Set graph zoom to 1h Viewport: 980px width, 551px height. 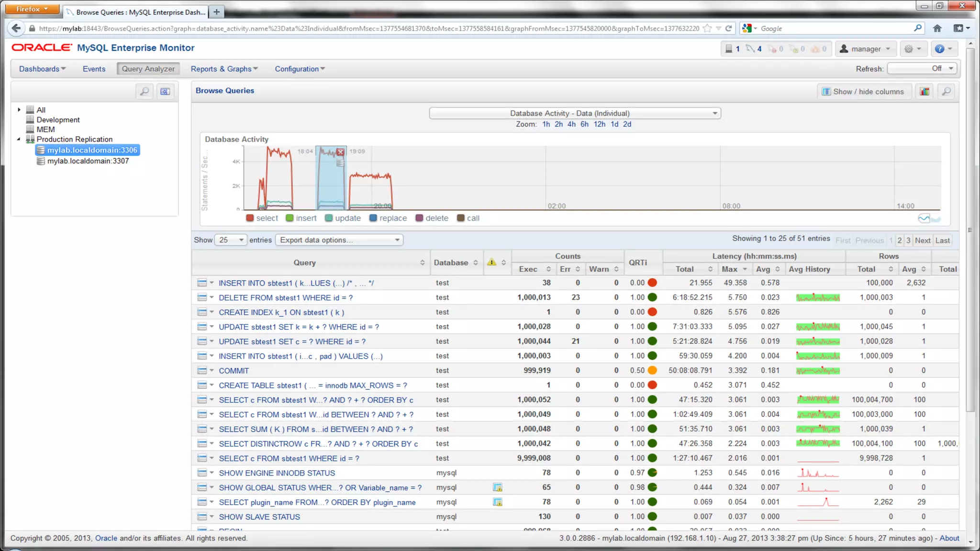click(546, 124)
